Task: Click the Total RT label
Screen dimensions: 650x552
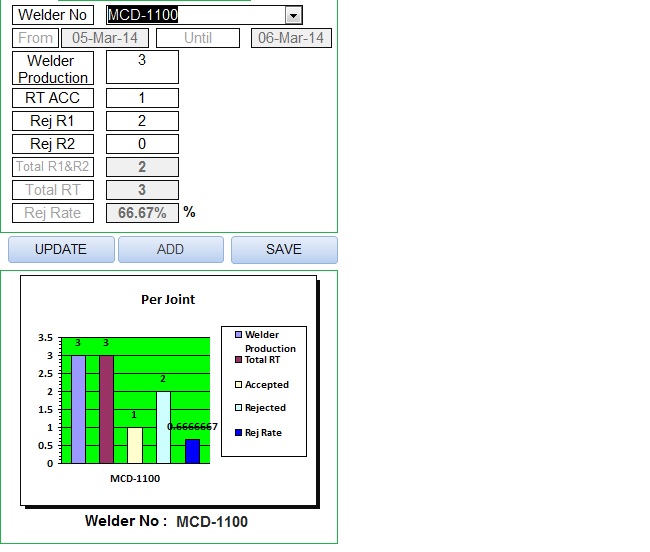Action: pos(53,190)
